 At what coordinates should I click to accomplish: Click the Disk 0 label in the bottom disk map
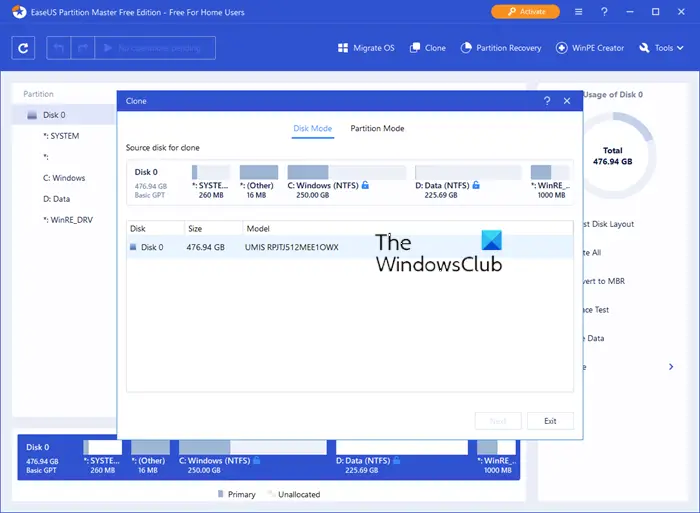pyautogui.click(x=38, y=447)
